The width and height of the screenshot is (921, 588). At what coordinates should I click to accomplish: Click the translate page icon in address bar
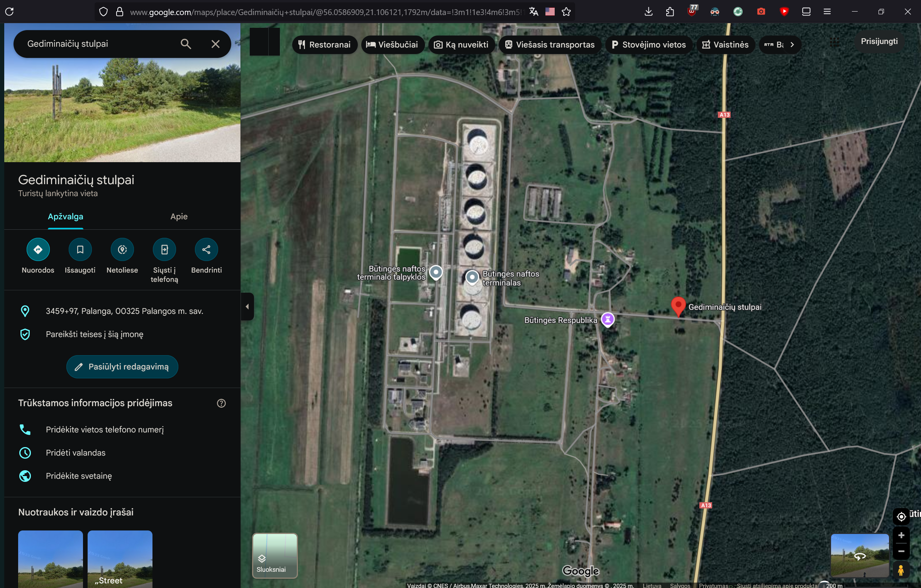[x=533, y=12]
